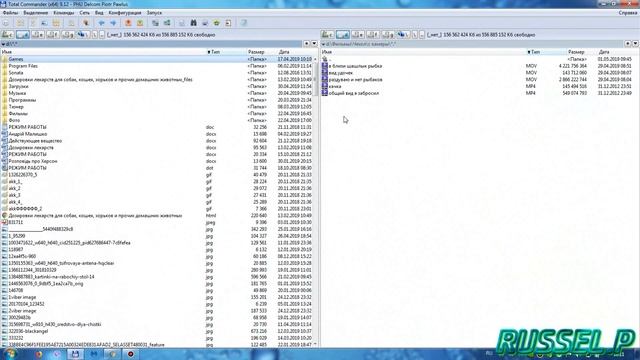Select drive c in right panel
This screenshot has width=640, height=360.
pyautogui.click(x=328, y=35)
